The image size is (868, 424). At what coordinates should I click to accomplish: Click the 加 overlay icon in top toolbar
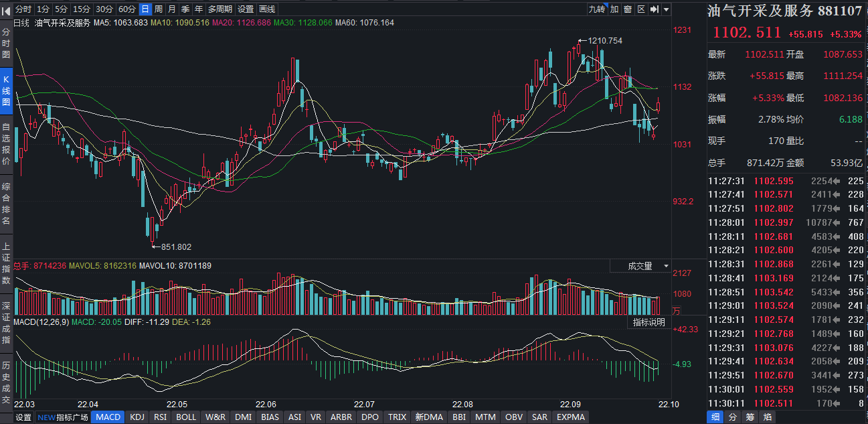coord(614,9)
